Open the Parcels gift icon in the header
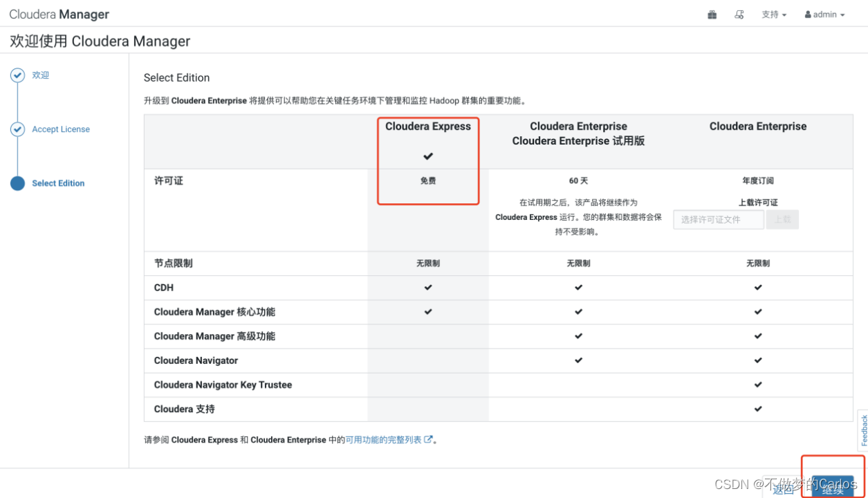This screenshot has width=868, height=498. [x=712, y=14]
